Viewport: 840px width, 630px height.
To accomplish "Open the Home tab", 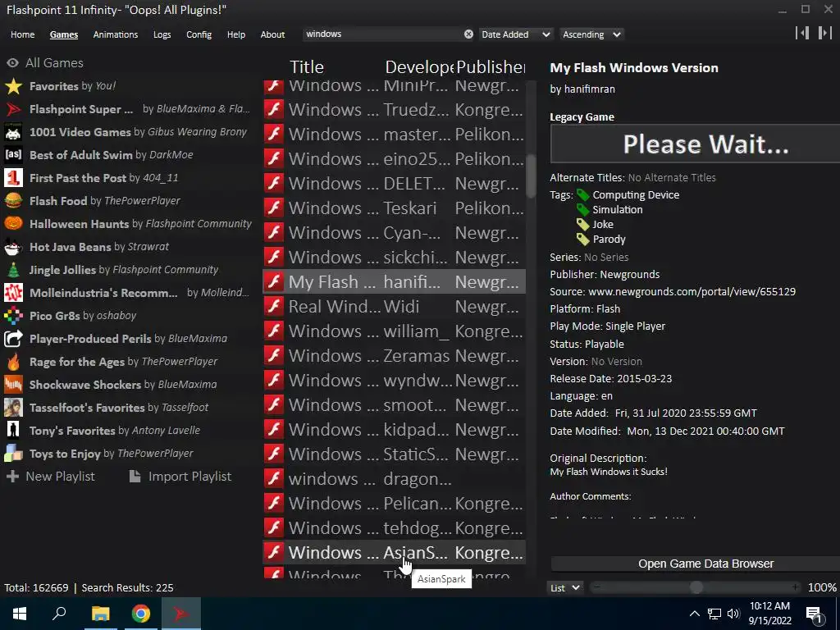I will click(x=22, y=34).
